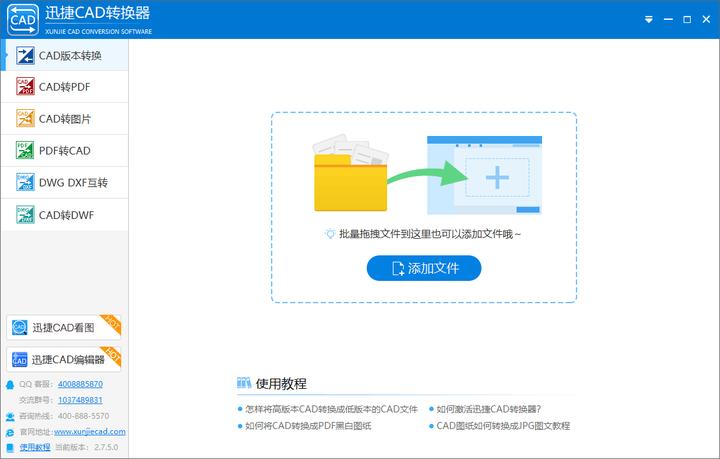Switch to the CAD转图片 tab
This screenshot has width=720, height=459.
(x=64, y=119)
